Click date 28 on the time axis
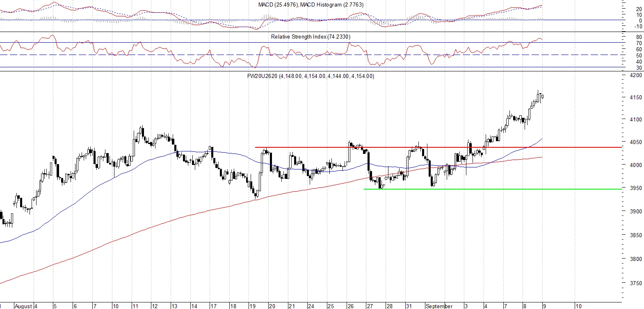 point(389,306)
